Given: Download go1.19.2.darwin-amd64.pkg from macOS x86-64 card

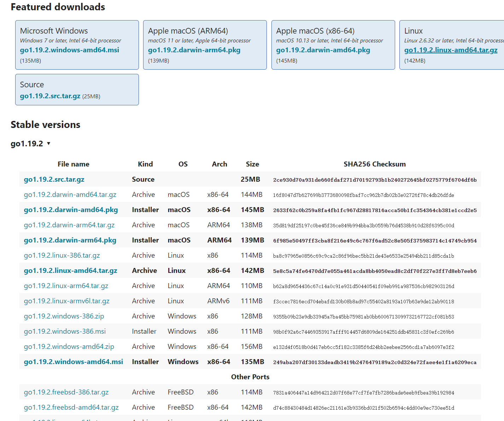Looking at the screenshot, I should click(x=323, y=50).
